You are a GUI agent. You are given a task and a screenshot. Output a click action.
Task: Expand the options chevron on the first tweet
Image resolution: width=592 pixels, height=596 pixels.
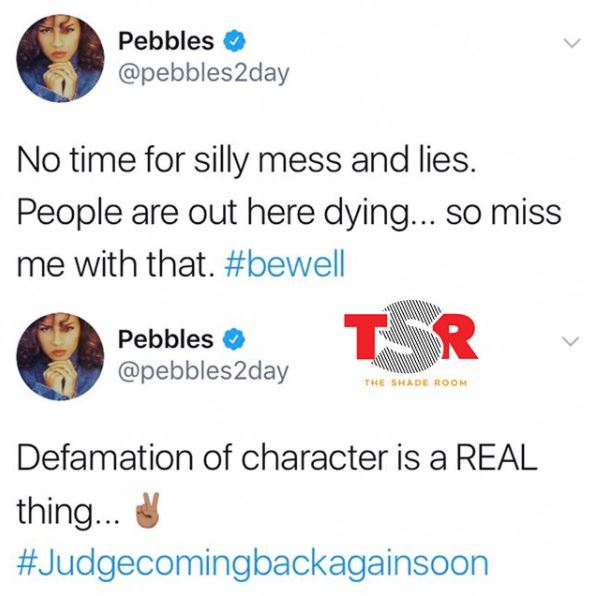572,43
